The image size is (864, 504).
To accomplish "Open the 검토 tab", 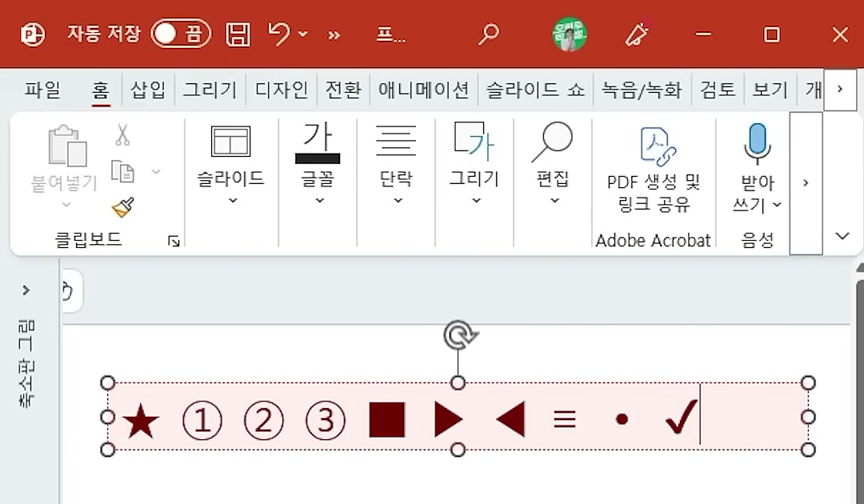I will pos(718,90).
